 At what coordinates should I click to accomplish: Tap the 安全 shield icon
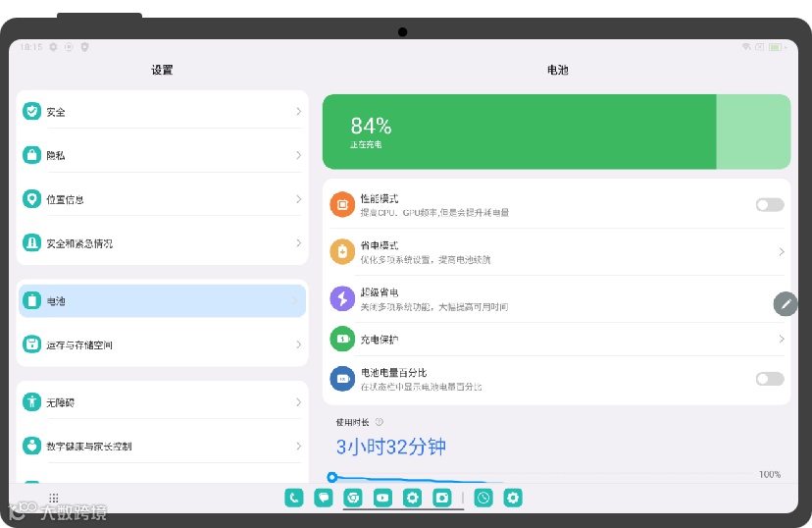[x=31, y=111]
